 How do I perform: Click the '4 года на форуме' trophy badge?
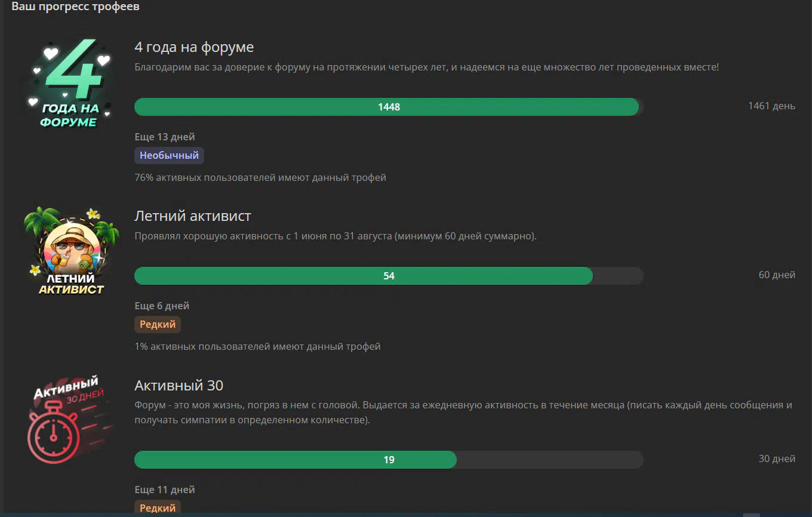pyautogui.click(x=69, y=85)
